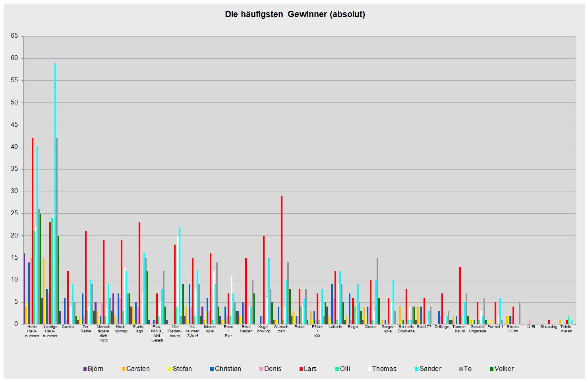The image size is (588, 382).
Task: Click the 'To' legend entry label
Action: coord(468,369)
